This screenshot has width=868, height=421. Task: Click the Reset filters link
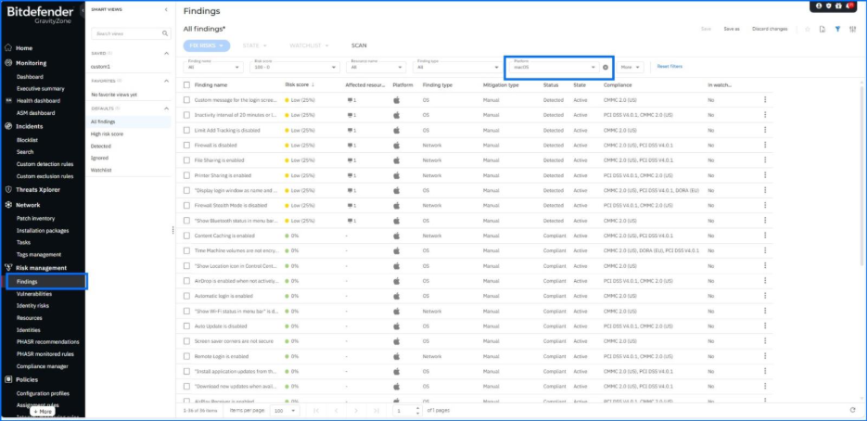click(670, 67)
